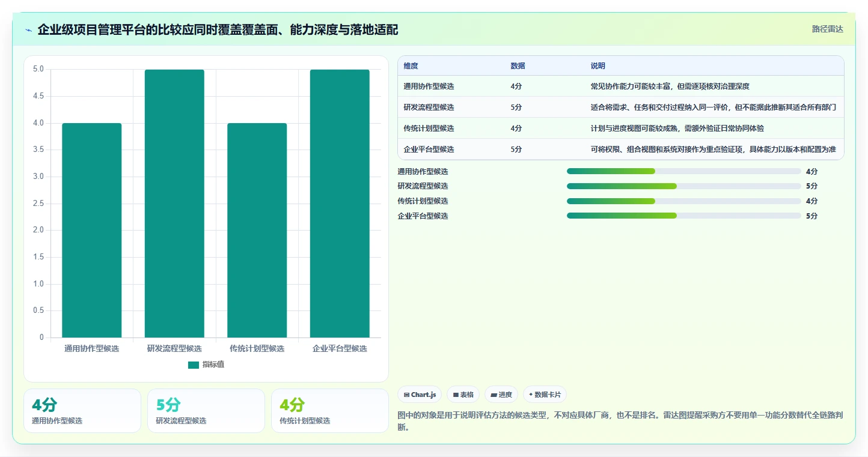Click the 5.0 tick on the y-axis
This screenshot has height=457, width=868.
coord(38,69)
